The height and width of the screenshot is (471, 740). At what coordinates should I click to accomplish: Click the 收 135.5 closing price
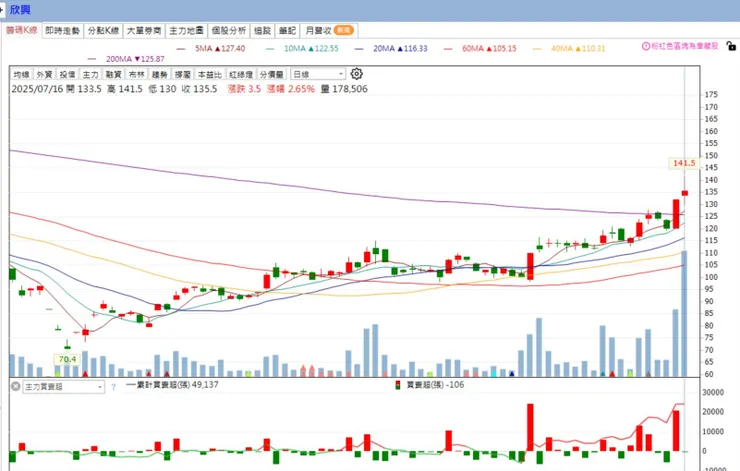click(199, 89)
